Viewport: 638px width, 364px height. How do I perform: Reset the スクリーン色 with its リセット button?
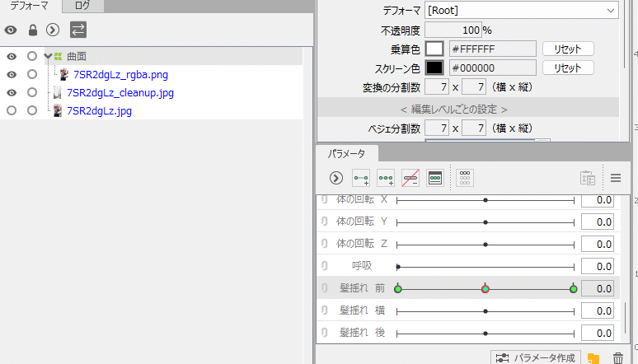pyautogui.click(x=568, y=68)
